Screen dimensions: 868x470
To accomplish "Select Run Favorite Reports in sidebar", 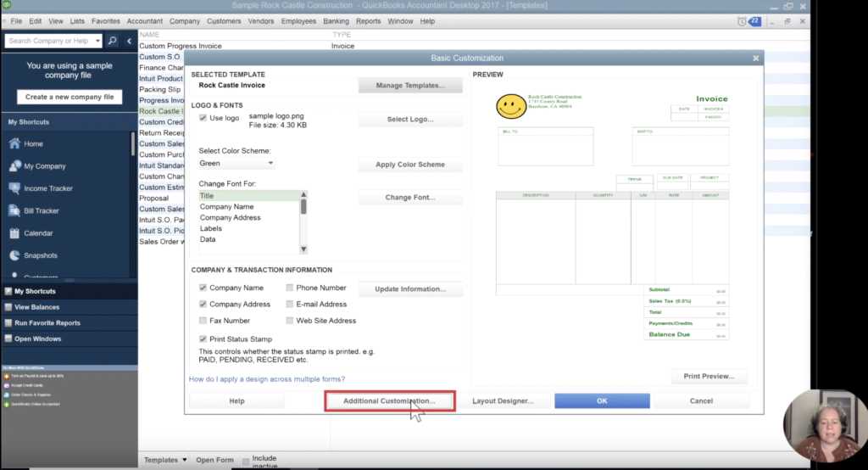I will [x=70, y=322].
